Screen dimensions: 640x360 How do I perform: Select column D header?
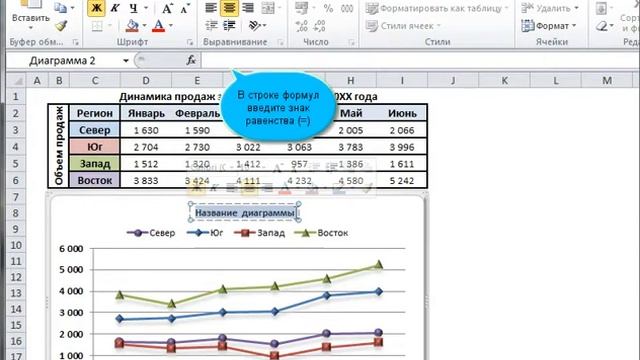[146, 80]
